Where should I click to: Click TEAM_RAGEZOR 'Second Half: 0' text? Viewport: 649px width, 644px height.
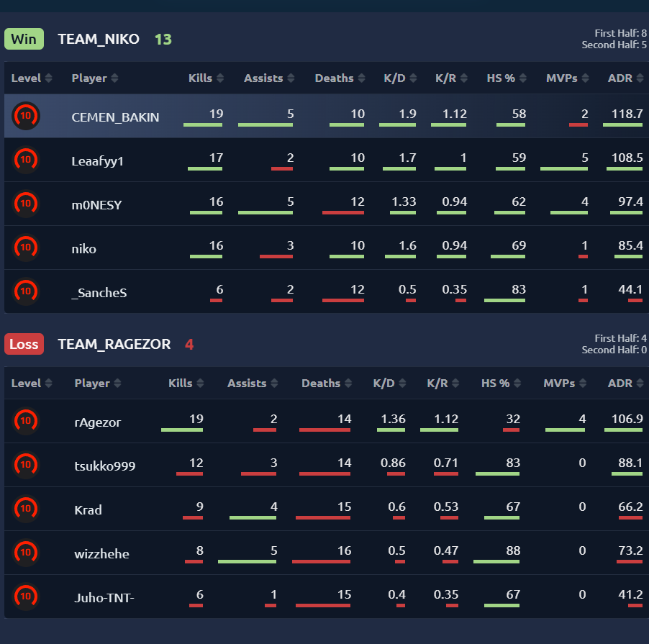[614, 350]
